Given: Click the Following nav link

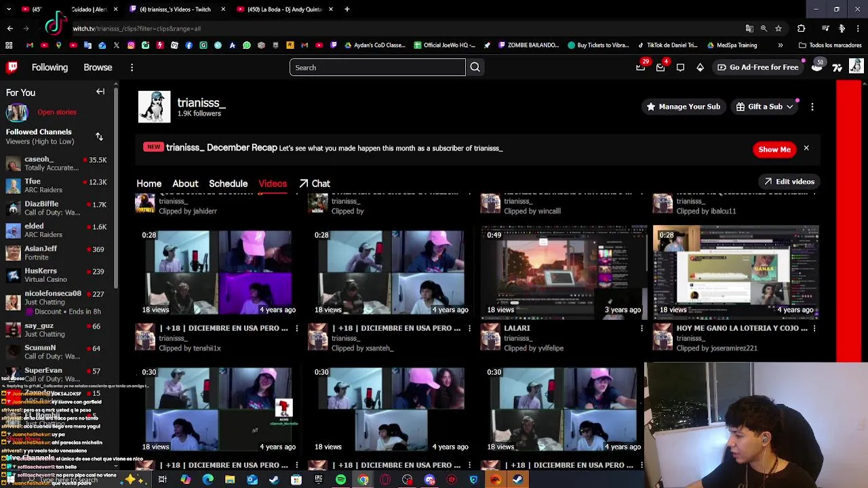Looking at the screenshot, I should pos(50,68).
